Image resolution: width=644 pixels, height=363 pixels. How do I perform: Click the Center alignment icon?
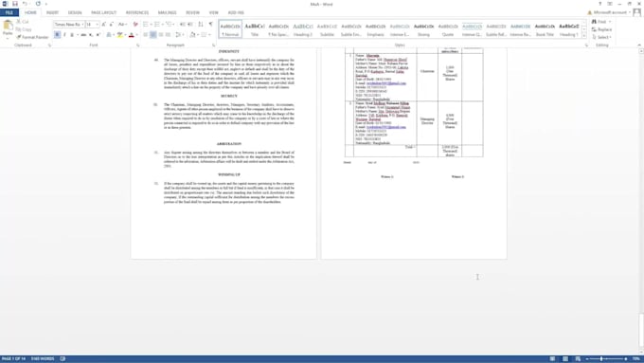[152, 35]
